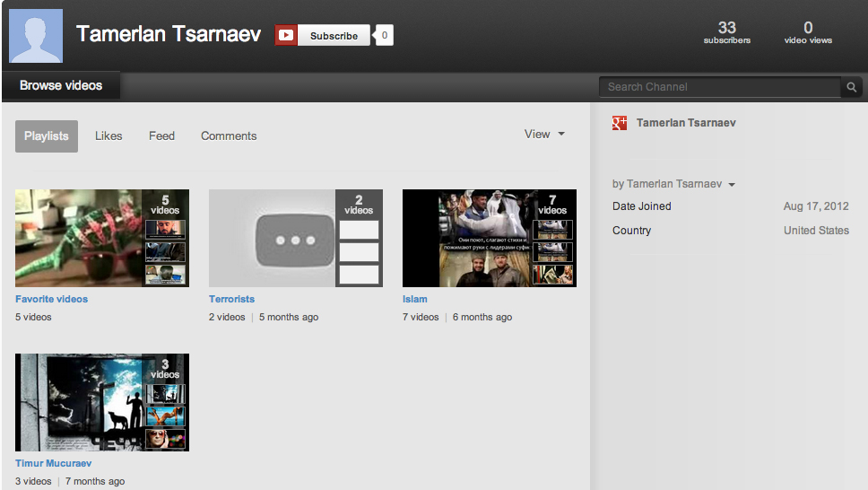868x490 pixels.
Task: Click the Favorite videos title link
Action: 51,299
